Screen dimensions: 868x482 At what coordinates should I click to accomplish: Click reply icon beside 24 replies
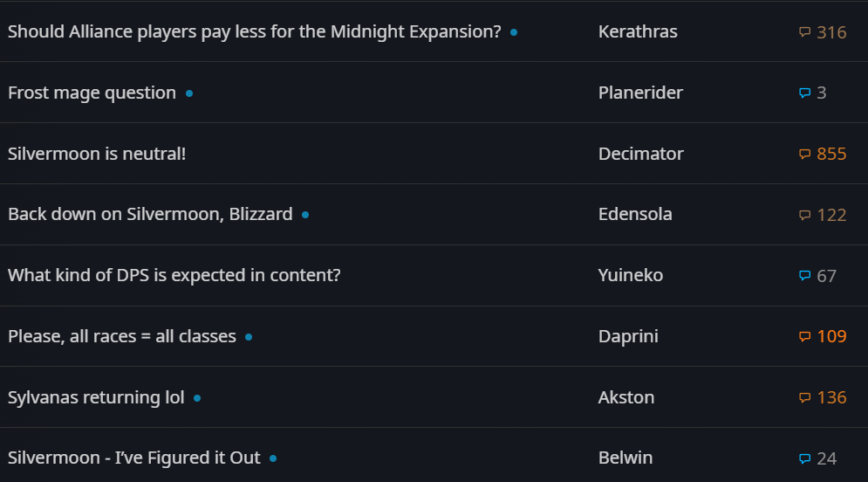(x=804, y=458)
